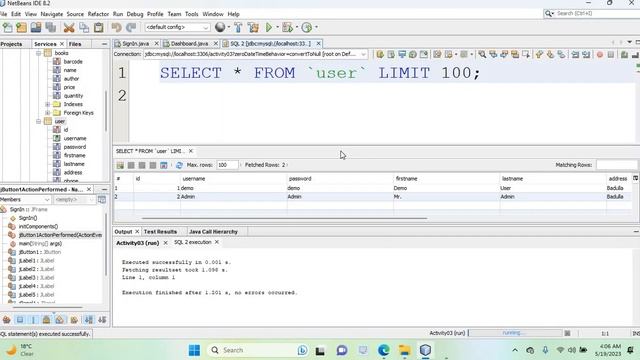Switch to the SignIn.java tab

[x=136, y=43]
